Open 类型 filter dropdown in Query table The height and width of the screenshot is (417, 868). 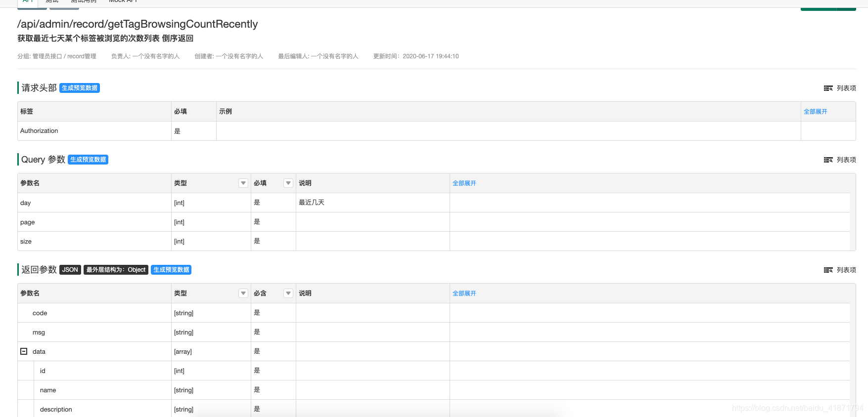(x=243, y=183)
